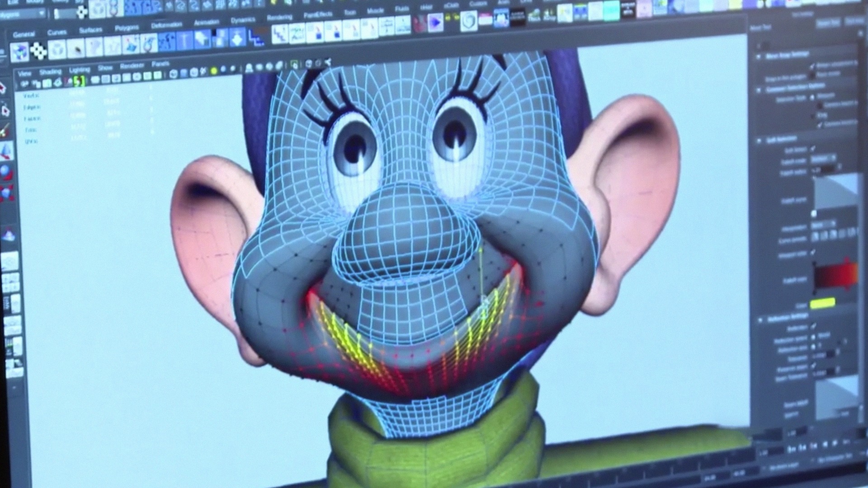Enable the Soft Select checkbox in Tool Settings
This screenshot has height=488, width=868.
[x=813, y=148]
